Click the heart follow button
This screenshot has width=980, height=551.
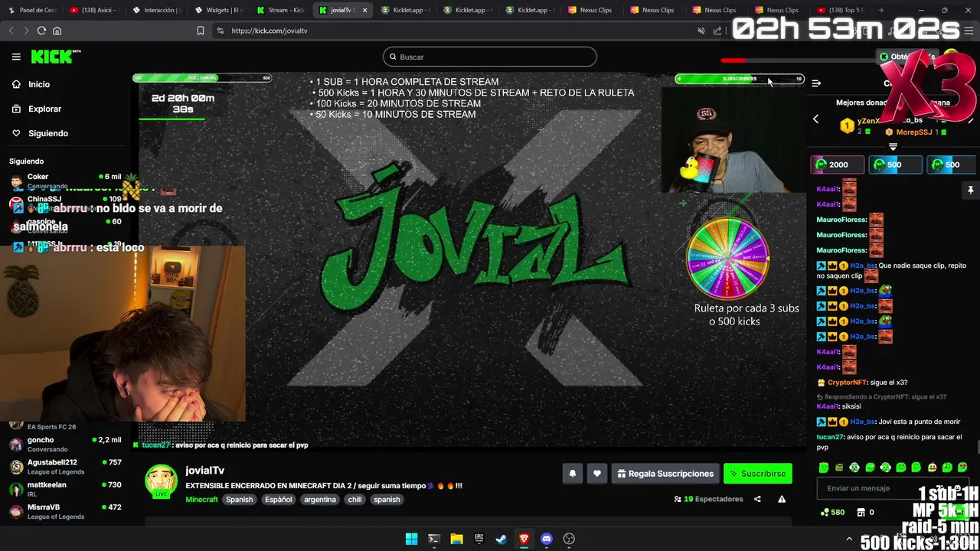point(597,474)
